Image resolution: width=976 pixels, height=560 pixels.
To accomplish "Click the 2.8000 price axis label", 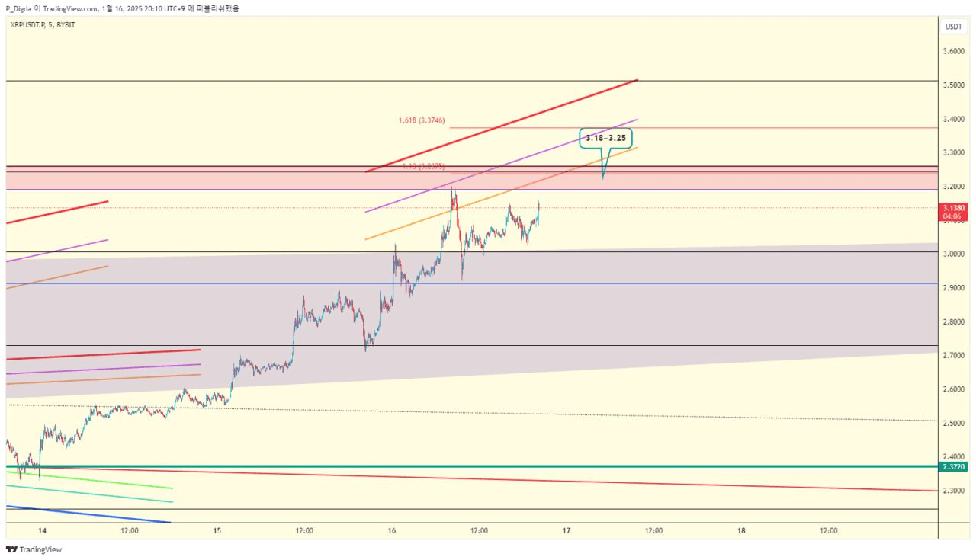I will [954, 322].
